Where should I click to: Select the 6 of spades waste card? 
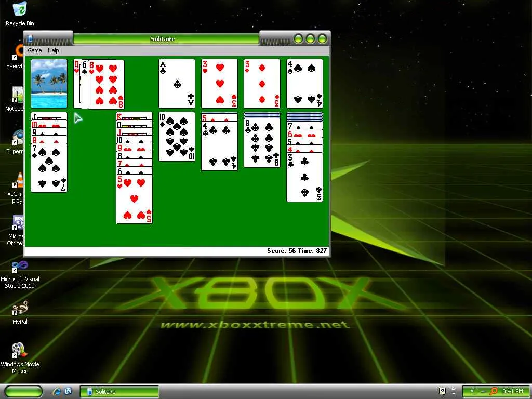coord(85,84)
